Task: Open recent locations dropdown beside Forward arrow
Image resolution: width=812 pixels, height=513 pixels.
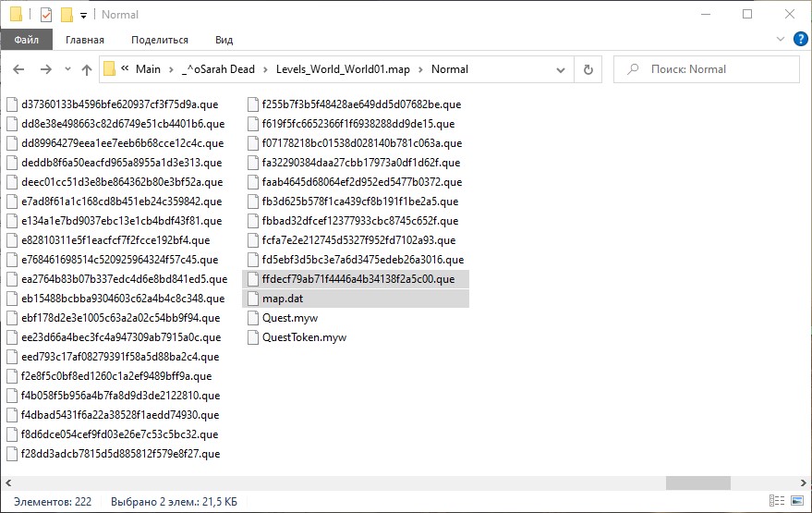Action: pos(67,69)
